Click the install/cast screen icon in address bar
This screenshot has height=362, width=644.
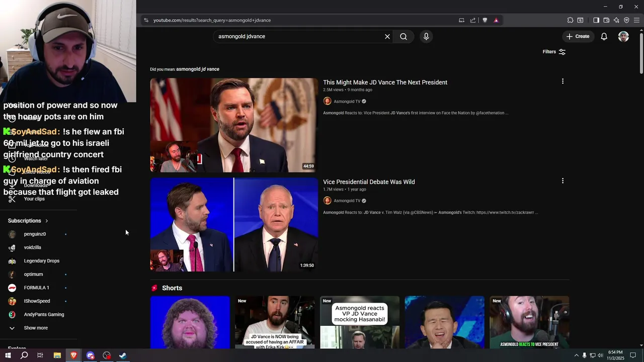click(x=461, y=20)
